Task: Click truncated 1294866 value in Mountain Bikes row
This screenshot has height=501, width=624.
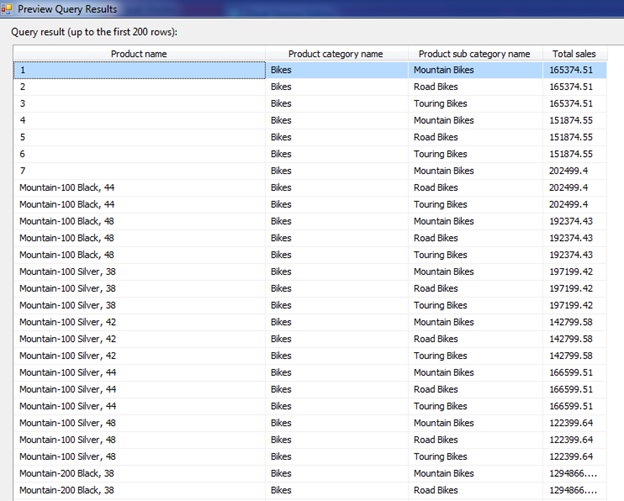Action: [x=574, y=474]
